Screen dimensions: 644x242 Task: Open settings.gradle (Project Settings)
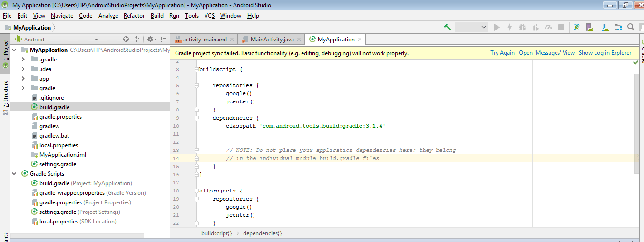pyautogui.click(x=79, y=212)
